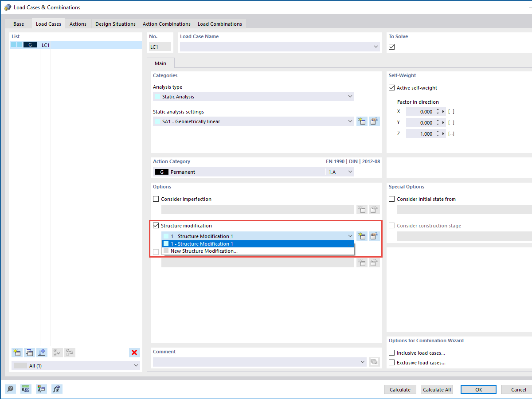The image size is (532, 399).
Task: Copy the selected load case
Action: pos(29,352)
